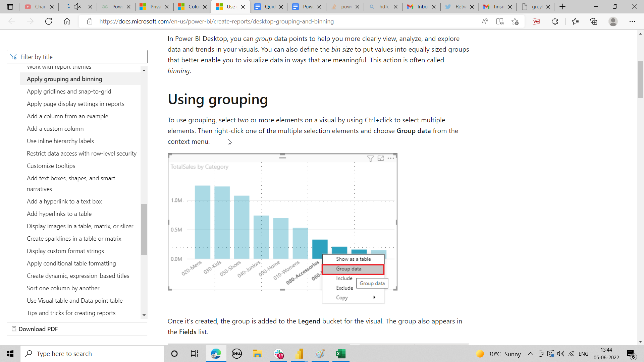
Task: Open the Favorites list icon
Action: click(x=575, y=21)
